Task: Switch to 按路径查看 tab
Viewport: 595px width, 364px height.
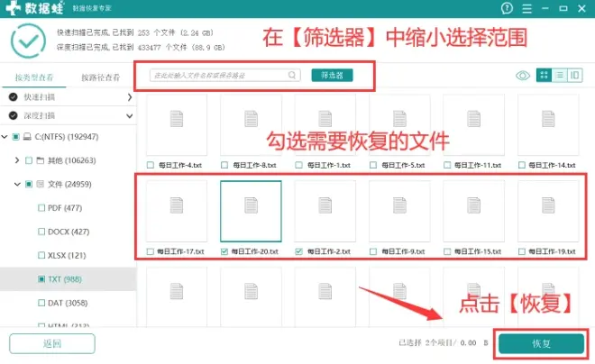Action: pos(100,77)
